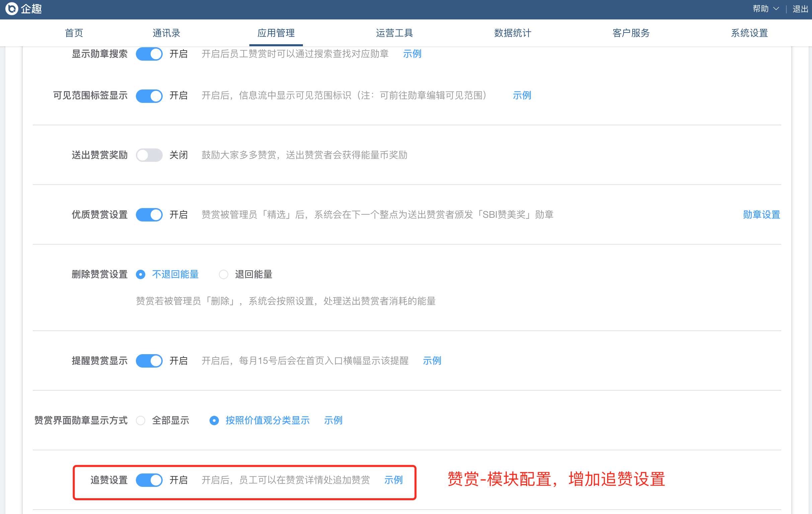Turn off 可见范围标签显示 switch
Viewport: 812px width, 514px height.
pyautogui.click(x=149, y=96)
